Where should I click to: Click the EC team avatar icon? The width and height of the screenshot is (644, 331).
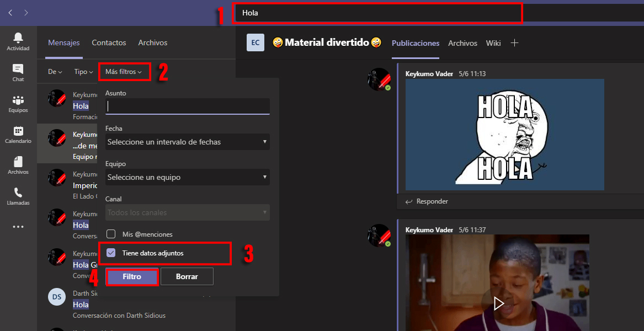point(255,42)
